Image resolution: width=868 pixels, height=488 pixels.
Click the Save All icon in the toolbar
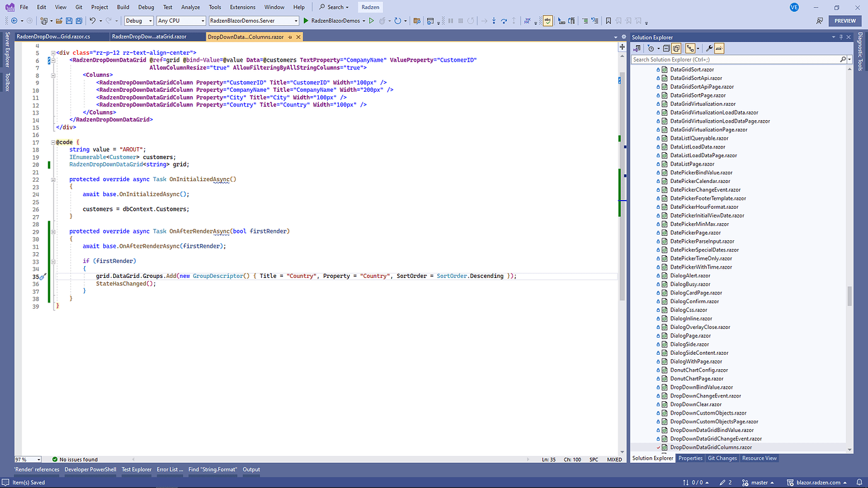(x=79, y=20)
